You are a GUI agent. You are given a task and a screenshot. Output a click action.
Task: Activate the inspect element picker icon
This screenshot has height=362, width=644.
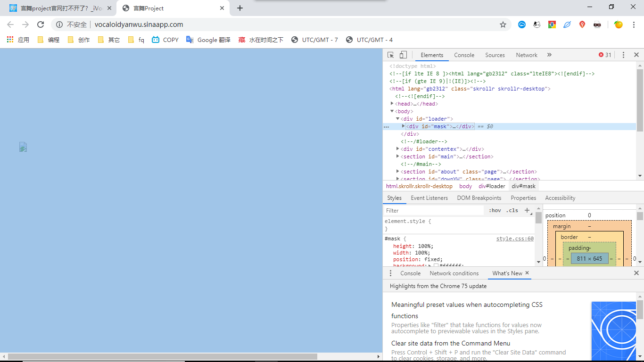(x=390, y=55)
